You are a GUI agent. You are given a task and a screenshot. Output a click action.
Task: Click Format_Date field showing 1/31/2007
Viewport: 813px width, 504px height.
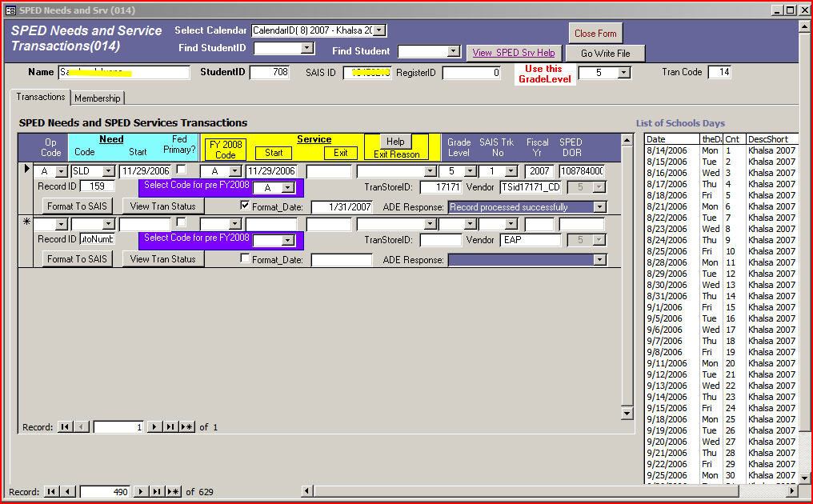(342, 207)
